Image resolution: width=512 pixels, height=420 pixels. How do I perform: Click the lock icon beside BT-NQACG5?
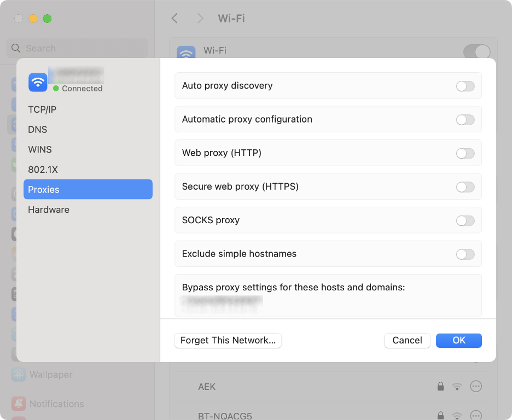(441, 416)
